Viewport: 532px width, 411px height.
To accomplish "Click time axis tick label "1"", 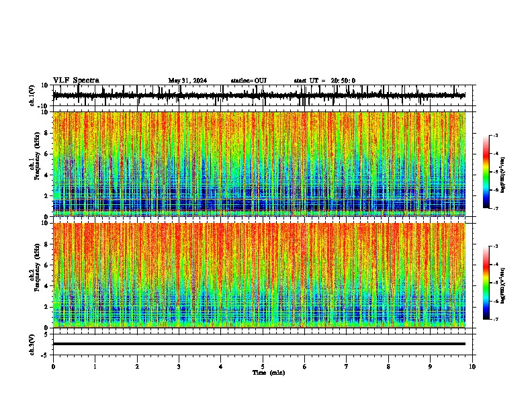I will coord(95,367).
